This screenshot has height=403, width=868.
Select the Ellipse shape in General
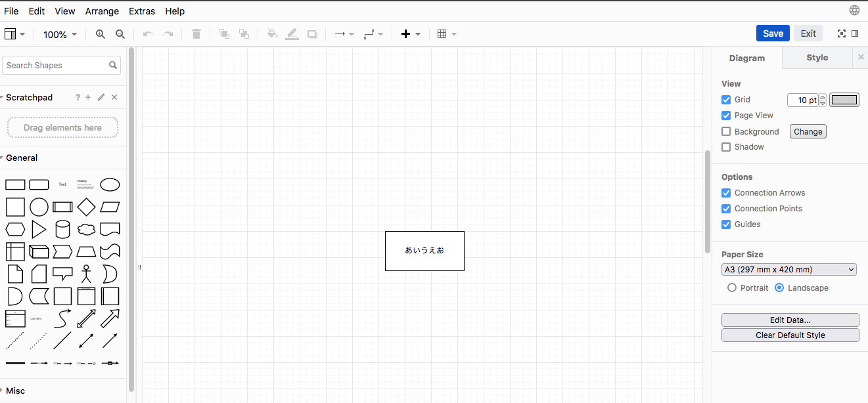pos(110,184)
